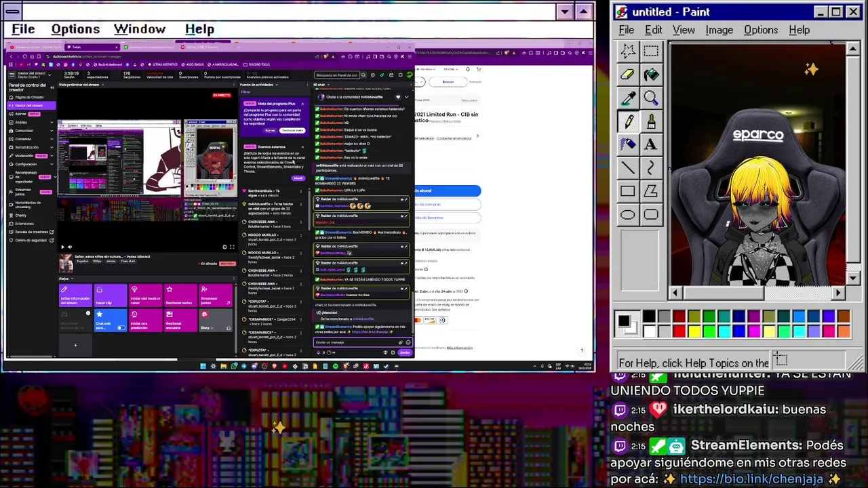Open Options menu in left retro window

pos(75,29)
